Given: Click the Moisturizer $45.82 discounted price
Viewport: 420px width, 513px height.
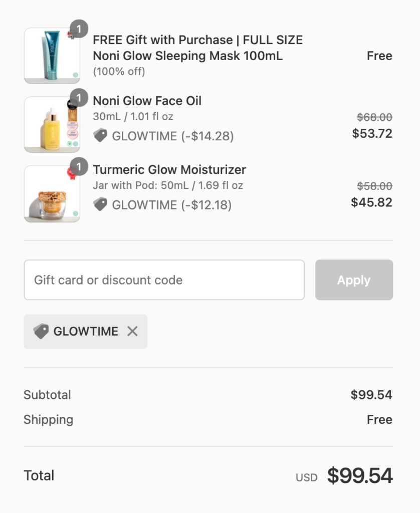Looking at the screenshot, I should click(371, 202).
